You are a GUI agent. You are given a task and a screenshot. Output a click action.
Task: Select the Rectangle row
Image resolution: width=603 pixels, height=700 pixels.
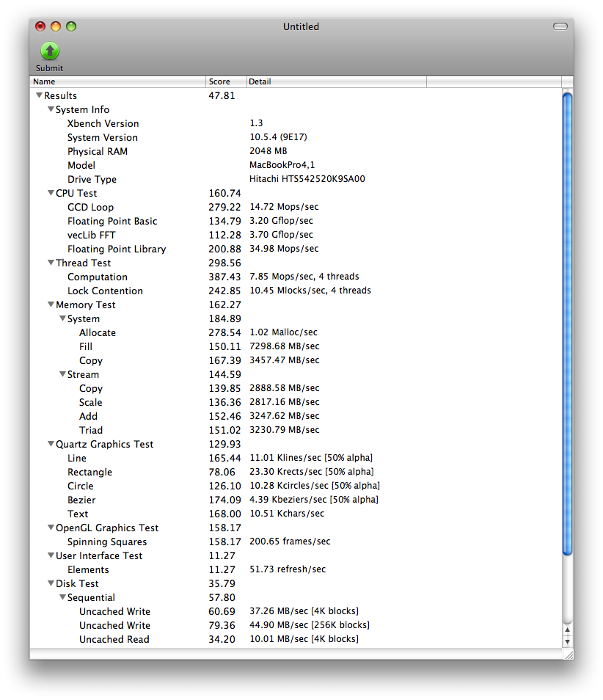(x=296, y=472)
